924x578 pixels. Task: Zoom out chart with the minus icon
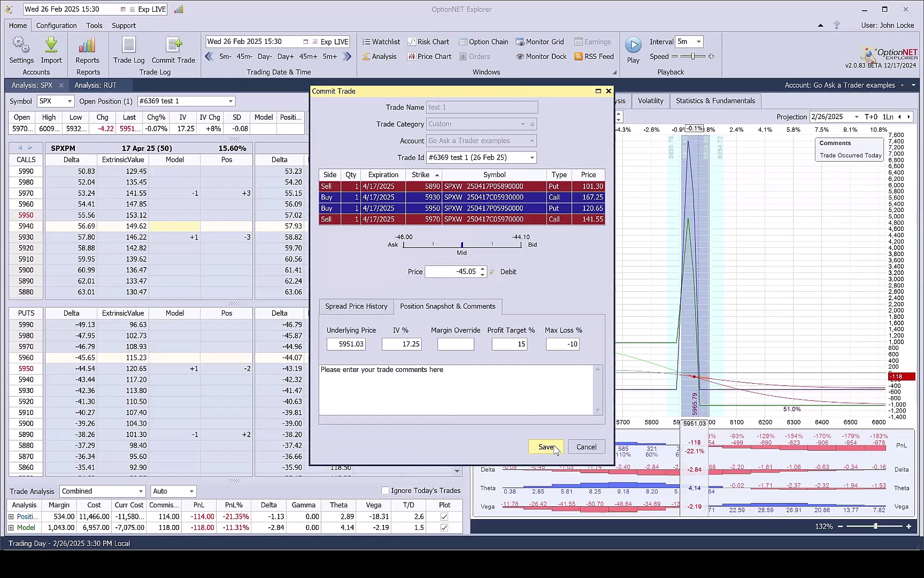[841, 527]
